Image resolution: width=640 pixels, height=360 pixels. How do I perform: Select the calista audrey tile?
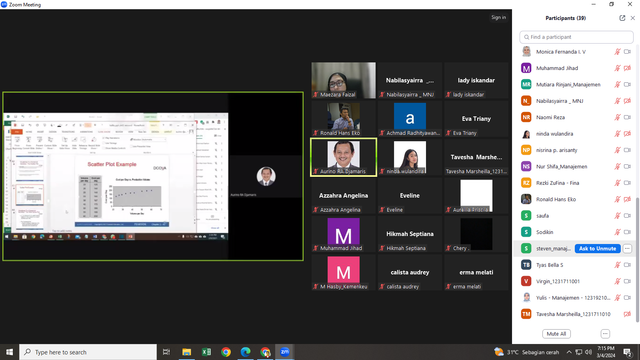coord(410,272)
